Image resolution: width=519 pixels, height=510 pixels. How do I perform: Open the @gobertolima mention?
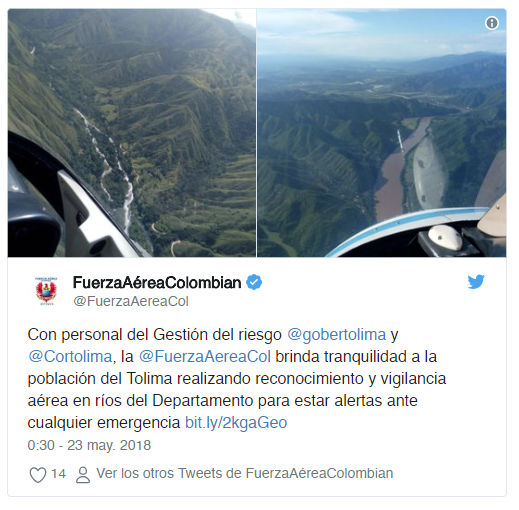336,334
